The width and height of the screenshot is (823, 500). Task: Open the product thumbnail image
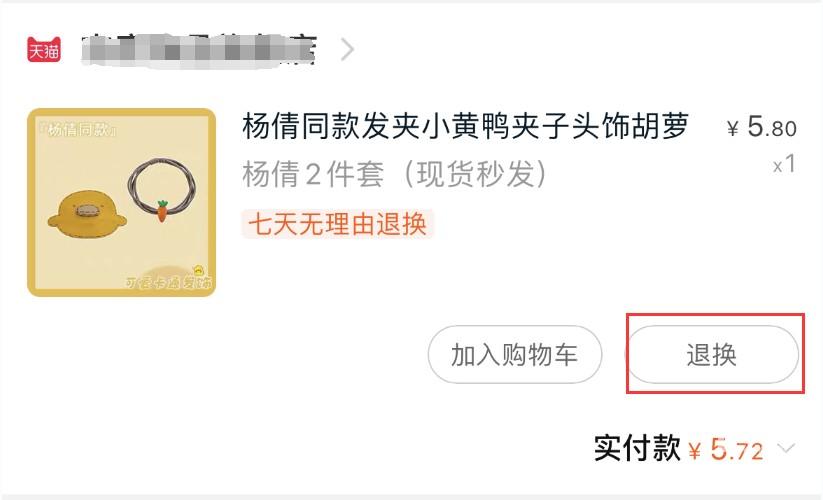tap(121, 203)
